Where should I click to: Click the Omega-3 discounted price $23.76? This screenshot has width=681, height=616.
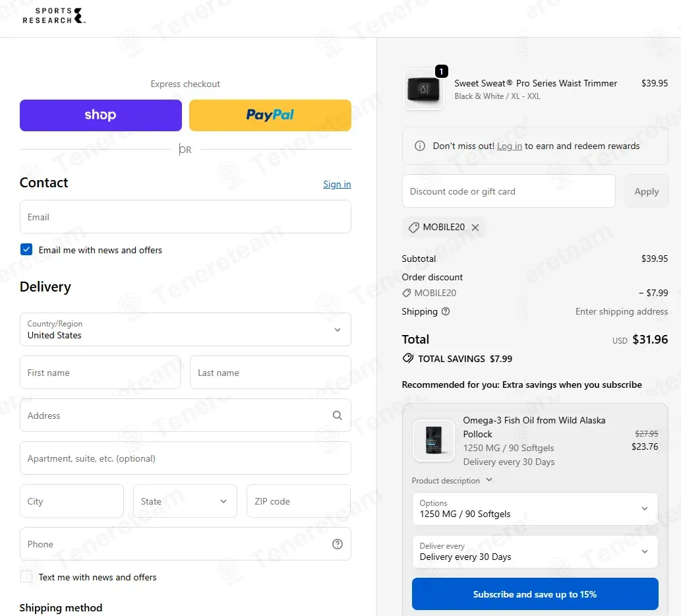(x=645, y=447)
